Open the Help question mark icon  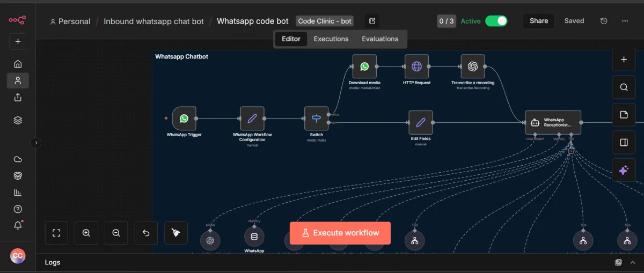pyautogui.click(x=18, y=209)
